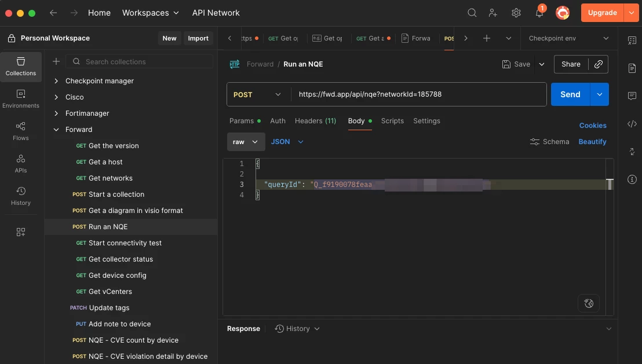
Task: Open the JSON format dropdown
Action: [287, 142]
